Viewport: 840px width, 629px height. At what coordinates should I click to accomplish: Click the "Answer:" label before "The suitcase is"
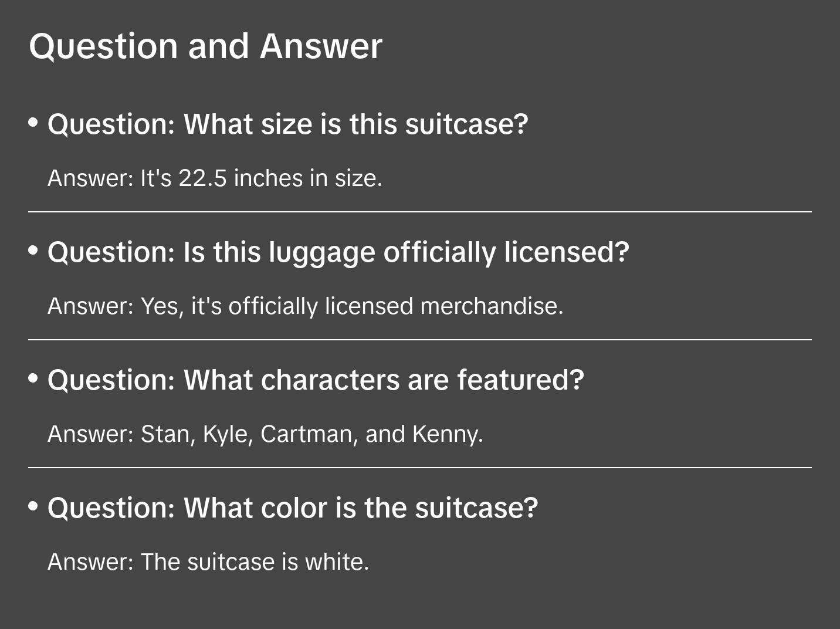click(91, 562)
